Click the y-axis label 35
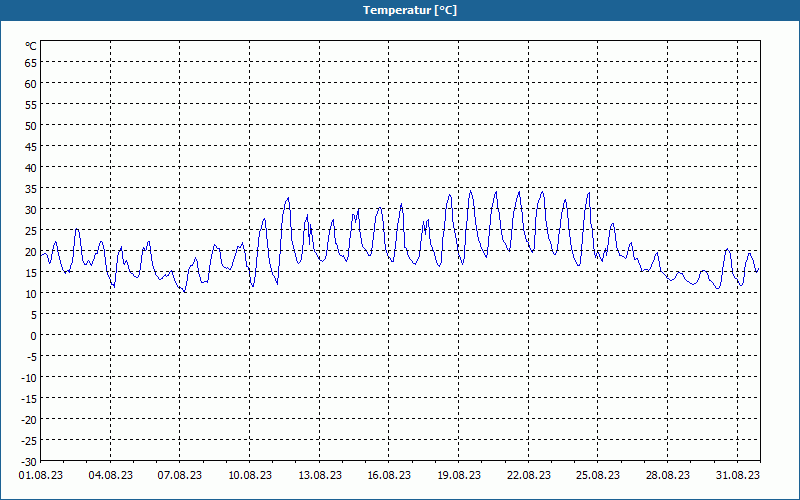The width and height of the screenshot is (800, 500). click(x=31, y=189)
